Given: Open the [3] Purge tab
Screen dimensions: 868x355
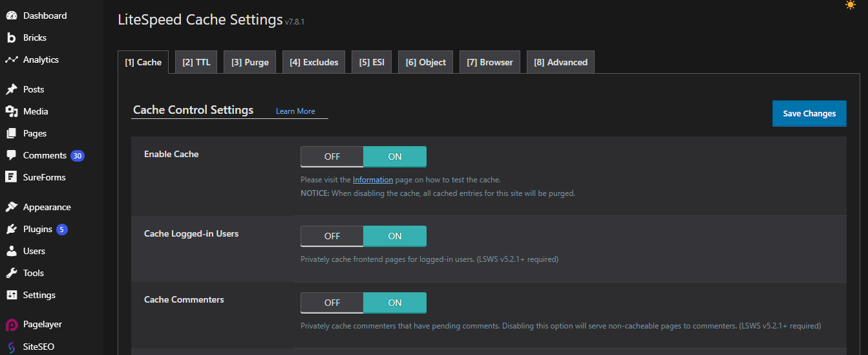Looking at the screenshot, I should coord(250,62).
